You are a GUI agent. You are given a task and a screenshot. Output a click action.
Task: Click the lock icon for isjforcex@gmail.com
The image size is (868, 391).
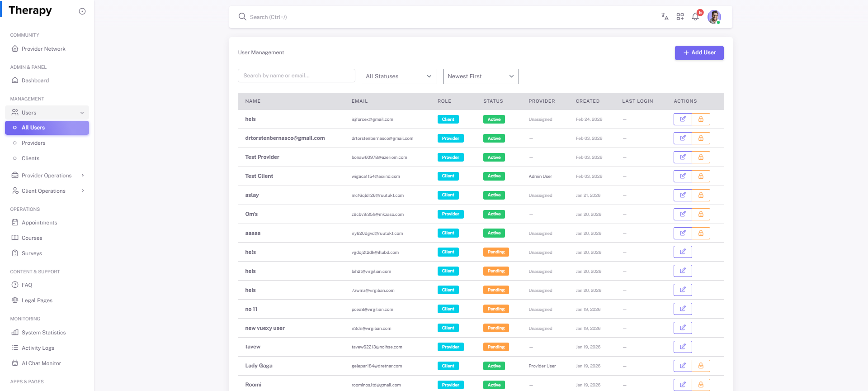click(x=701, y=119)
